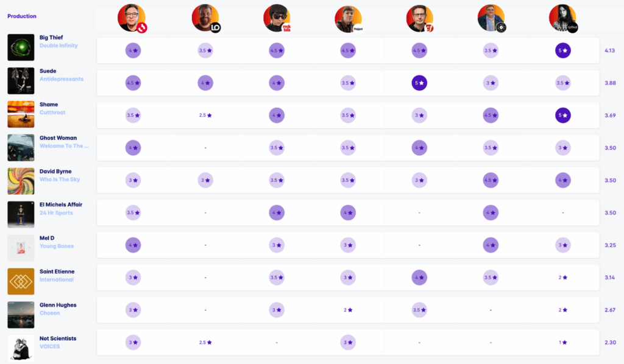The width and height of the screenshot is (624, 364).
Task: Open the Glenn Hughes 'Chosen' link
Action: tap(50, 313)
